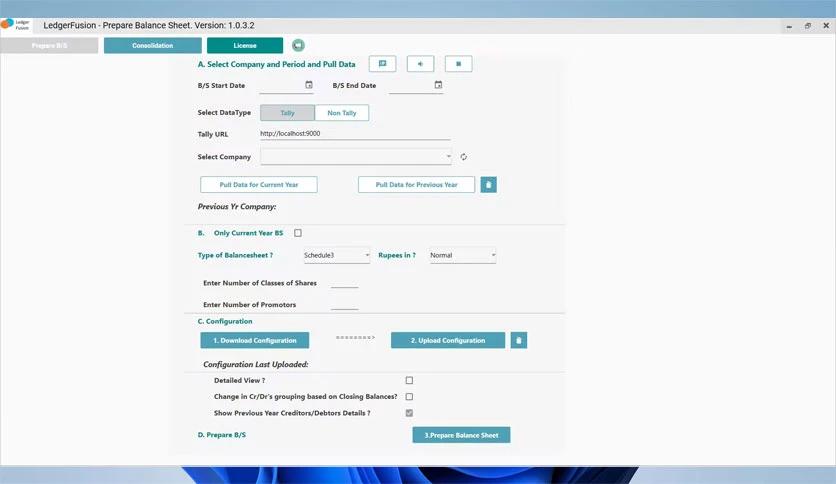Click 3.Prepare Balance Sheet button

pos(461,435)
